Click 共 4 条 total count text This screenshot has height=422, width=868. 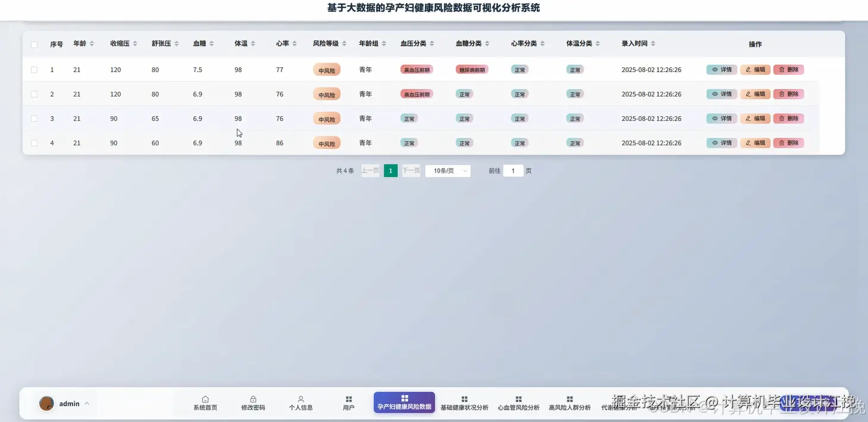point(345,171)
